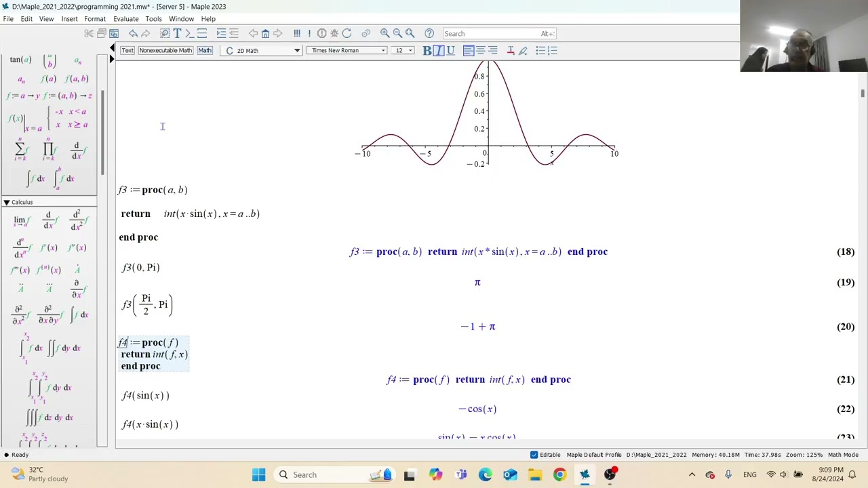868x488 pixels.
Task: Open the File menu
Action: pos(8,18)
